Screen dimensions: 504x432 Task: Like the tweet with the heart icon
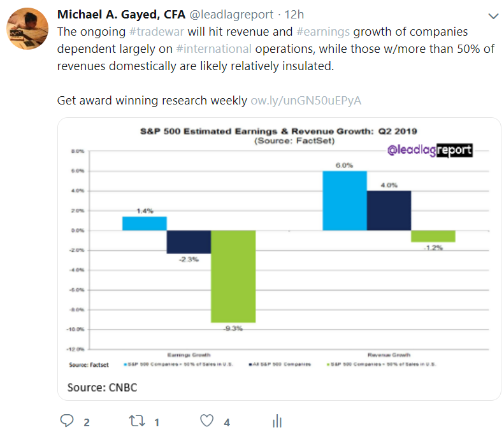click(x=206, y=421)
